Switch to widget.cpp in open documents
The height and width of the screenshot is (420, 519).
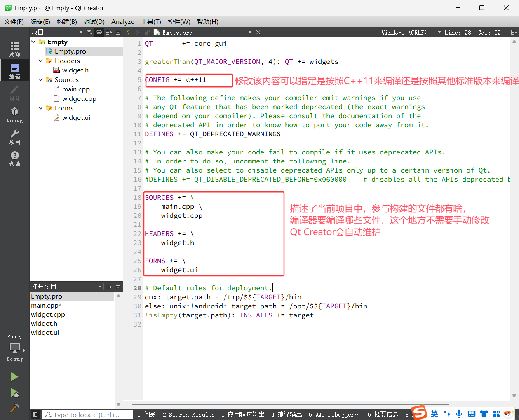[x=48, y=314]
